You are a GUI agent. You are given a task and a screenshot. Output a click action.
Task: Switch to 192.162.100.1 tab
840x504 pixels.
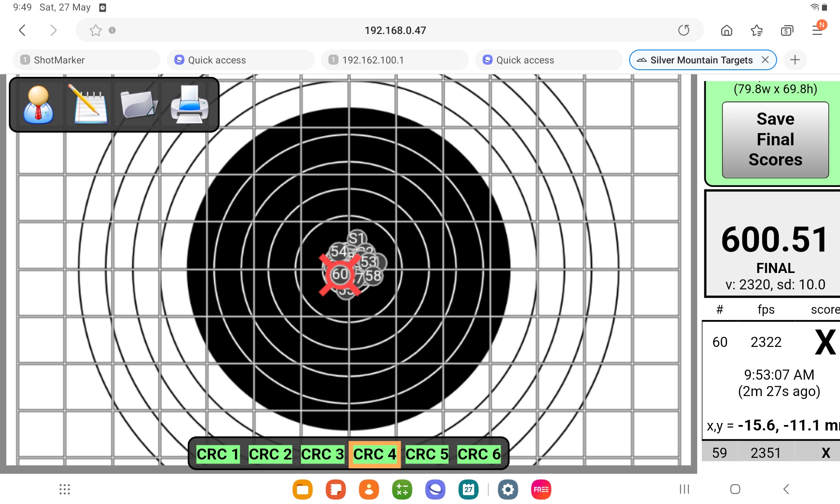point(395,60)
